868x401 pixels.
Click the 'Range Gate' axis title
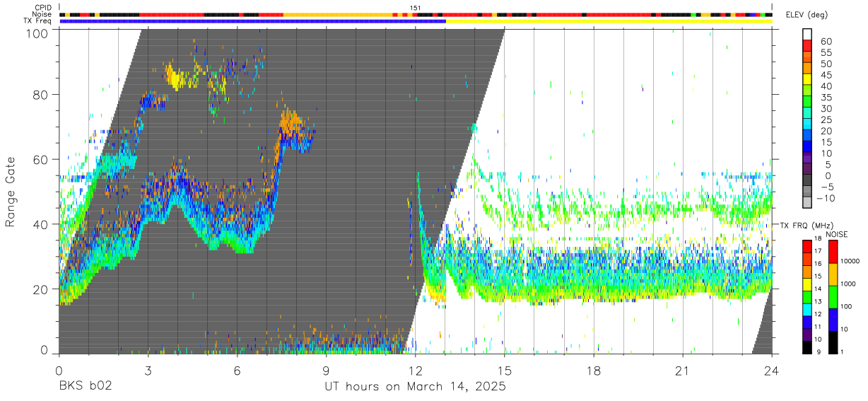[11, 192]
